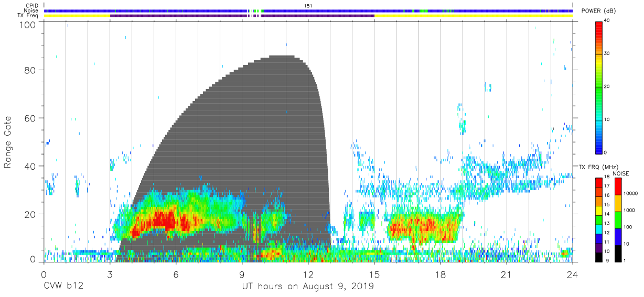This screenshot has width=644, height=297.
Task: Click the '21' tick on UT hours axis
Action: [506, 274]
